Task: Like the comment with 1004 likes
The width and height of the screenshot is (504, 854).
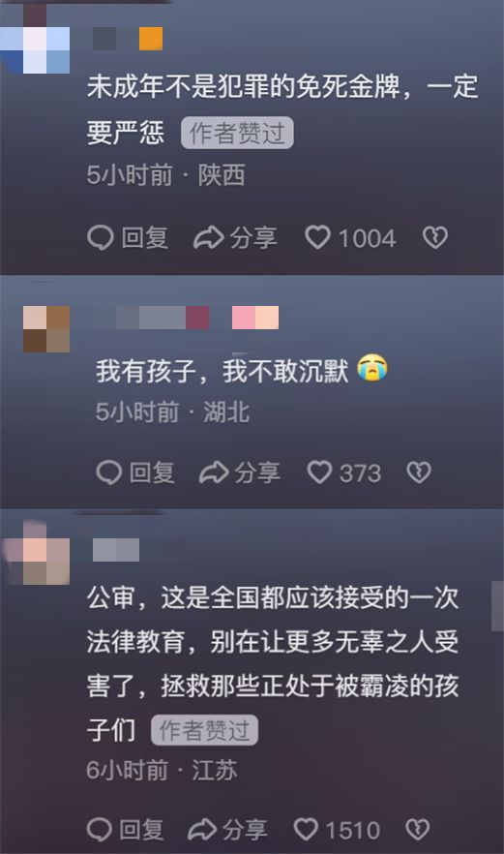Action: (x=350, y=238)
